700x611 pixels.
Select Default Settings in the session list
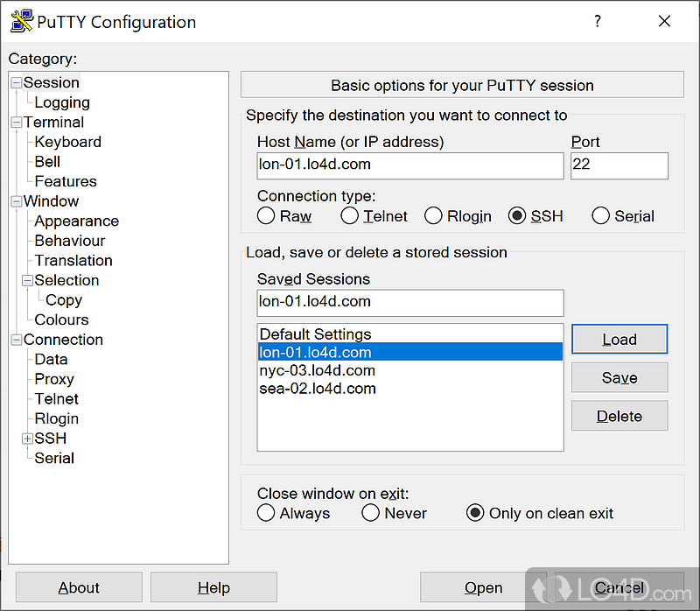[410, 334]
